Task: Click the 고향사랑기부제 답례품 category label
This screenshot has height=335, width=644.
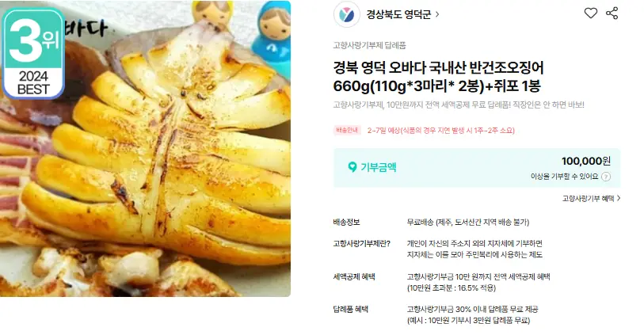Action: (370, 46)
